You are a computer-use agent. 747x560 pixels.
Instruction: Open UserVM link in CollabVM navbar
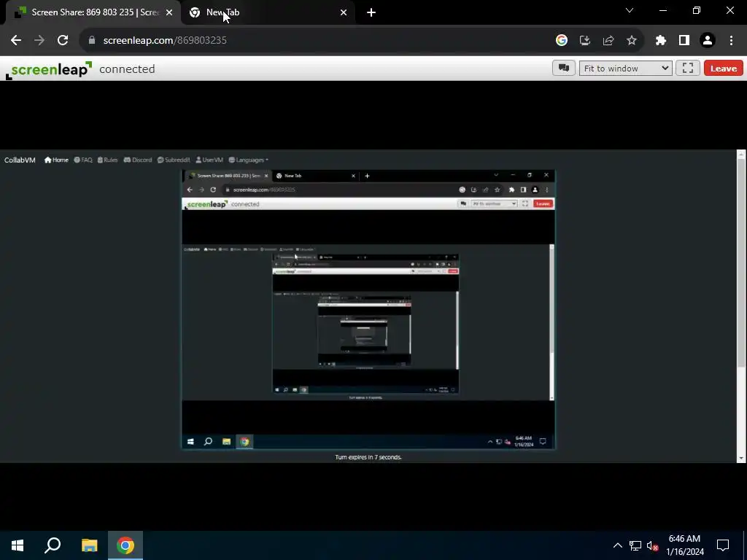[209, 160]
